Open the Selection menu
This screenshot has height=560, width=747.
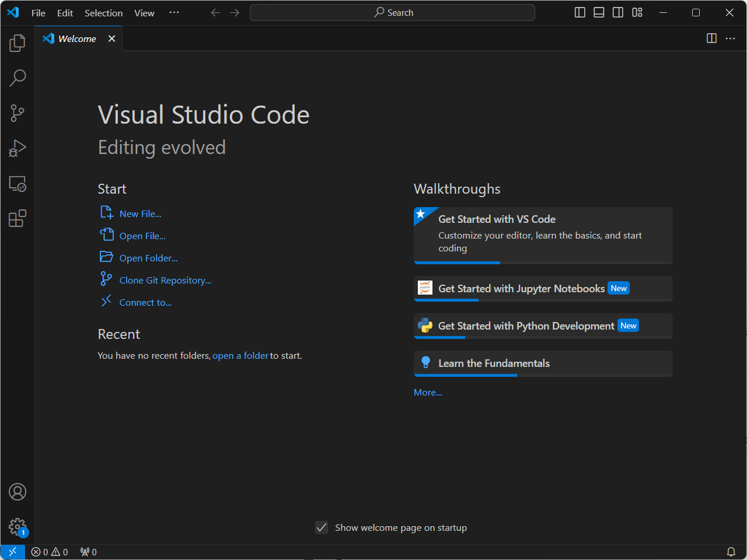[x=103, y=13]
